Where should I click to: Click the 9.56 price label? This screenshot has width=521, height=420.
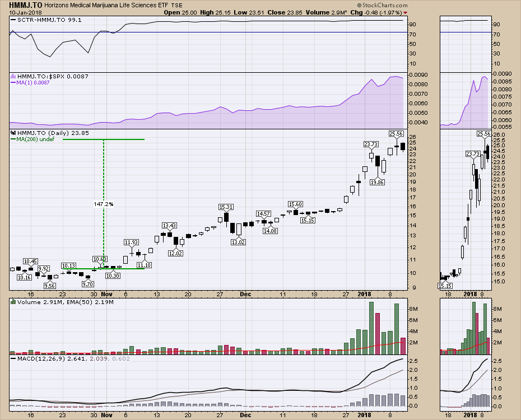coord(49,286)
